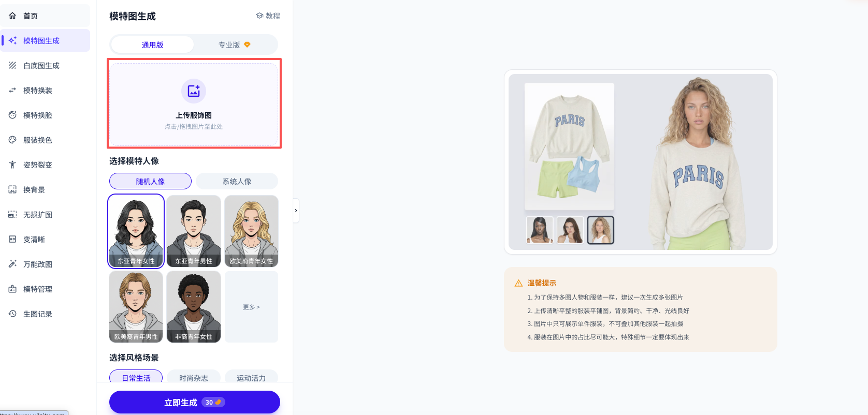Click the orange diamond badge on 专业版
The height and width of the screenshot is (415, 868).
(x=247, y=45)
